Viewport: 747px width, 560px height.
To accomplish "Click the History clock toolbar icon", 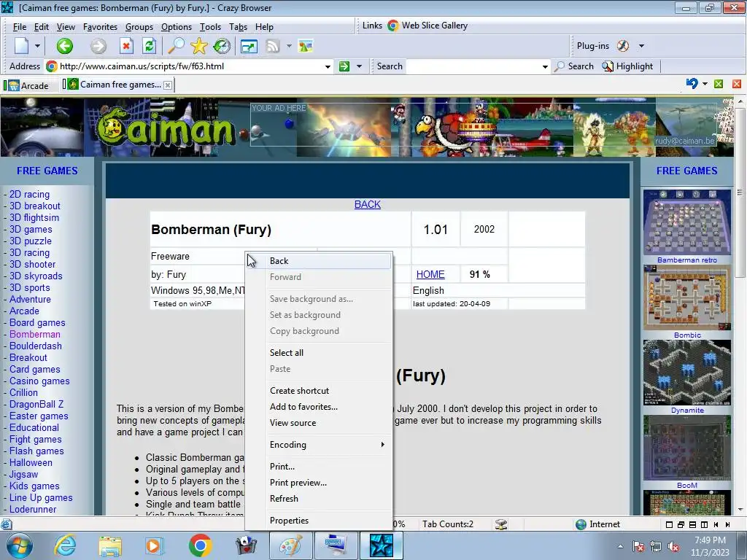I will coord(222,46).
